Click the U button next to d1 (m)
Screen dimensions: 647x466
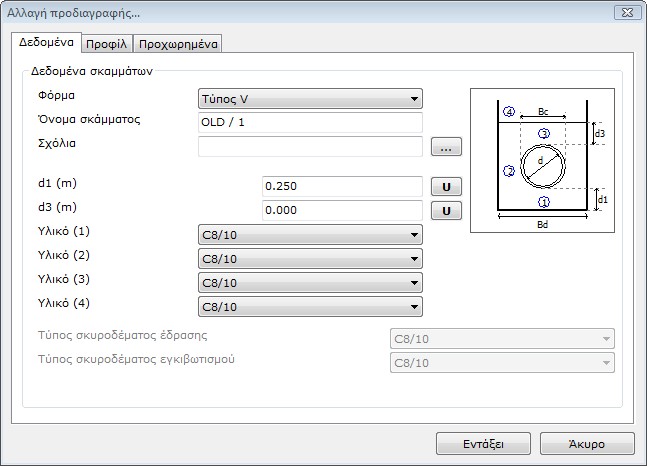click(x=445, y=187)
